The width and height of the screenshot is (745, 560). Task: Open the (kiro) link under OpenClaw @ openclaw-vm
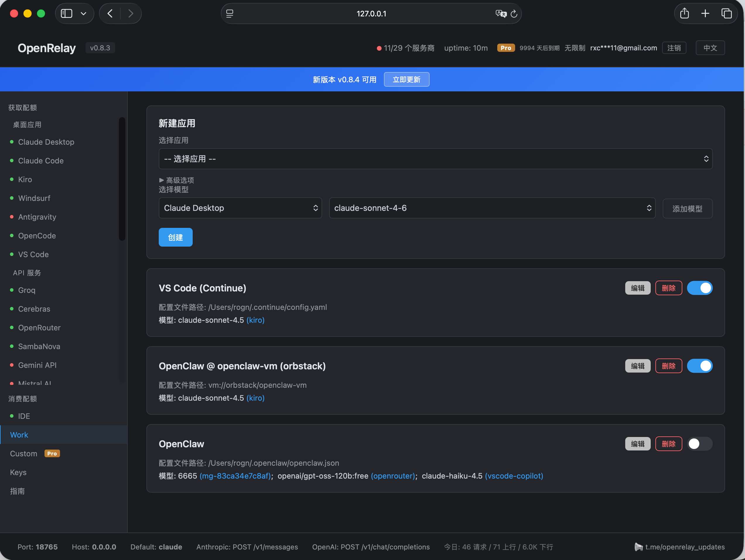coord(255,397)
